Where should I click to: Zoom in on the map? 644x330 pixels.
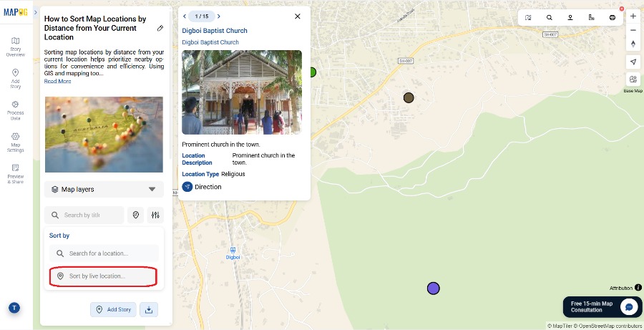click(x=633, y=16)
